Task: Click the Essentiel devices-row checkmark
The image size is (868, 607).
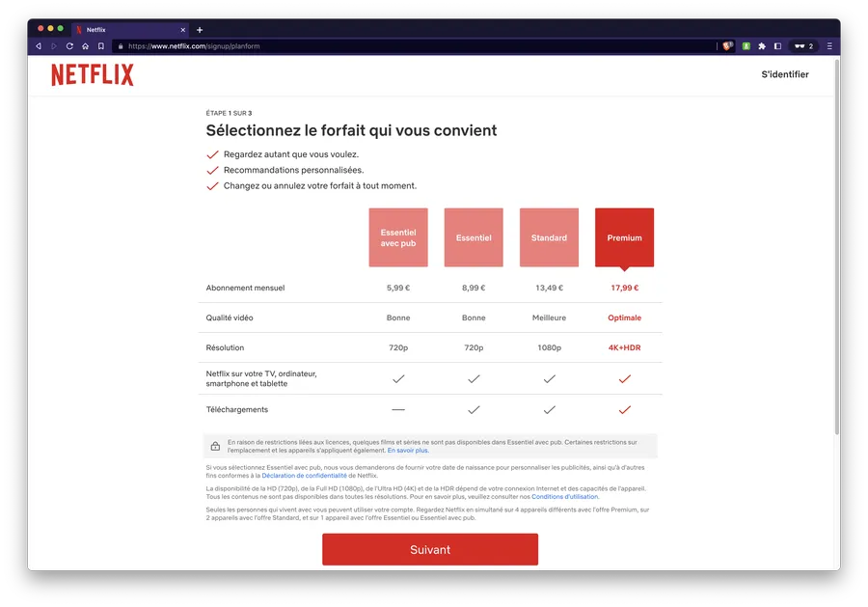Action: 474,379
